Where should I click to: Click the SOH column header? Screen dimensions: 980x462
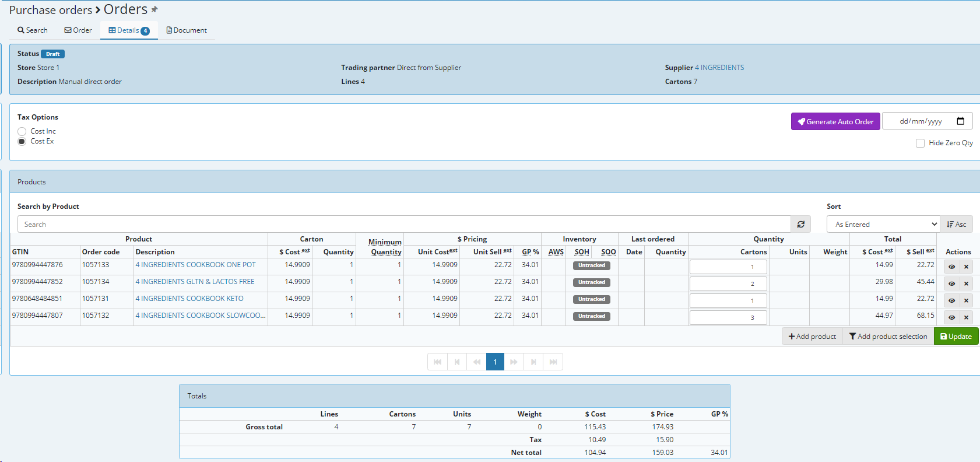pyautogui.click(x=582, y=252)
